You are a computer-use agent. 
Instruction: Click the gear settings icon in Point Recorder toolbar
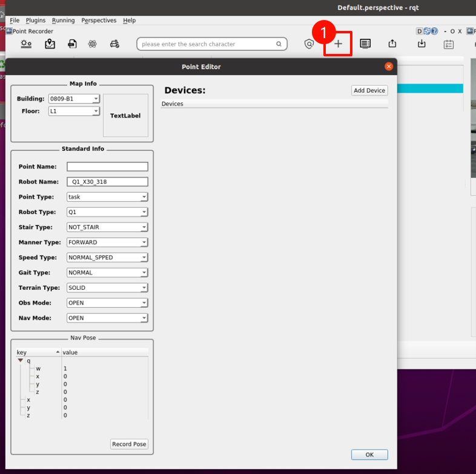click(x=26, y=44)
